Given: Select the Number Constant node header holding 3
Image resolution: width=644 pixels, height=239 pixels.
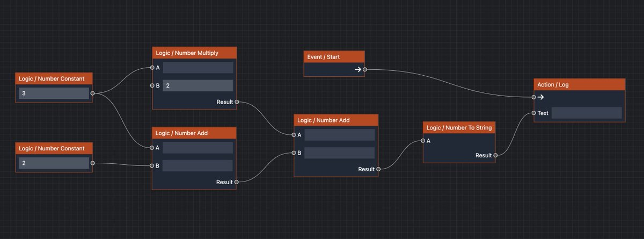Looking at the screenshot, I should (x=54, y=79).
